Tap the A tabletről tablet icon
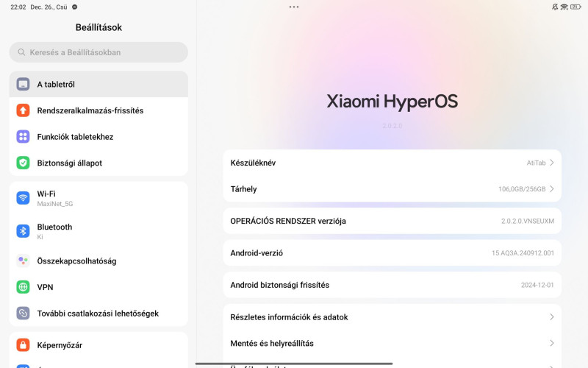The image size is (588, 368). 23,84
